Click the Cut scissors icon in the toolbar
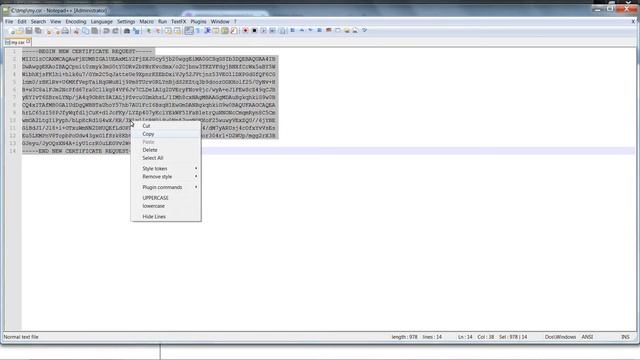This screenshot has height=360, width=640. pyautogui.click(x=76, y=31)
